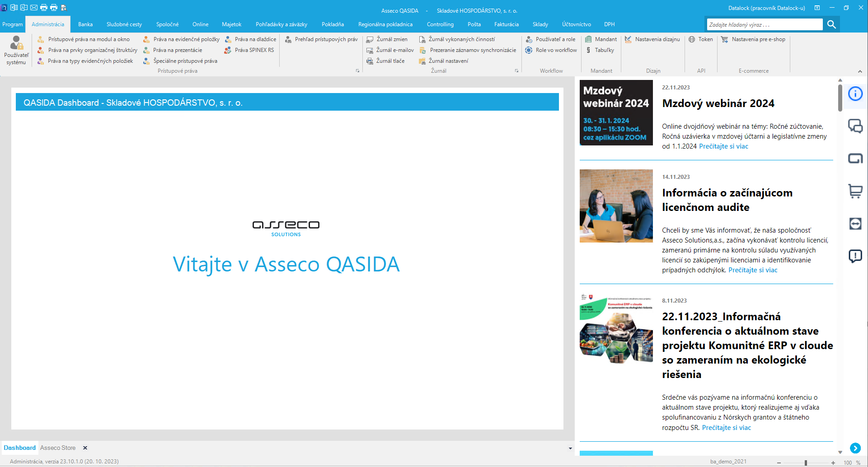Open Nastavenia dizajnu
Image resolution: width=868 pixels, height=467 pixels.
tap(652, 39)
